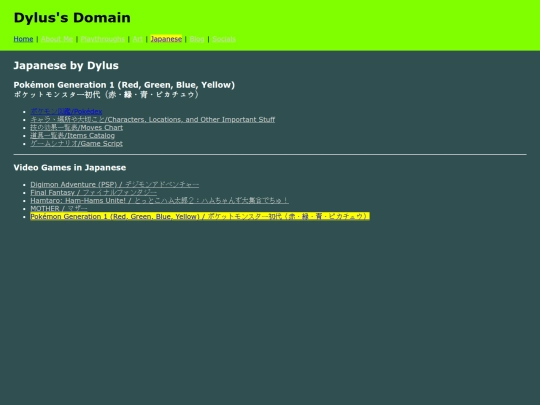Open the Game Script link

click(x=76, y=143)
